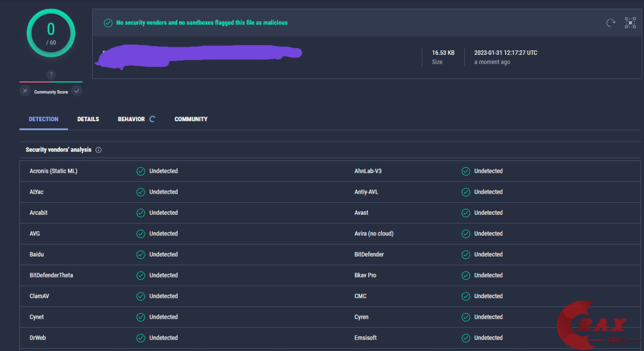This screenshot has height=351, width=644.
Task: Click check icon in AVG row
Action: coord(141,234)
